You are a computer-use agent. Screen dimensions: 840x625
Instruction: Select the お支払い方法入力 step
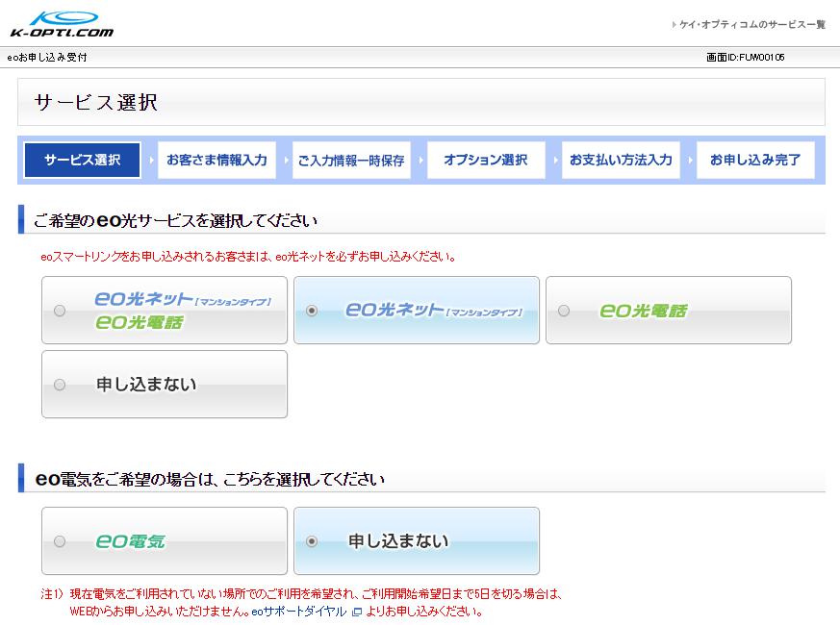coord(621,160)
